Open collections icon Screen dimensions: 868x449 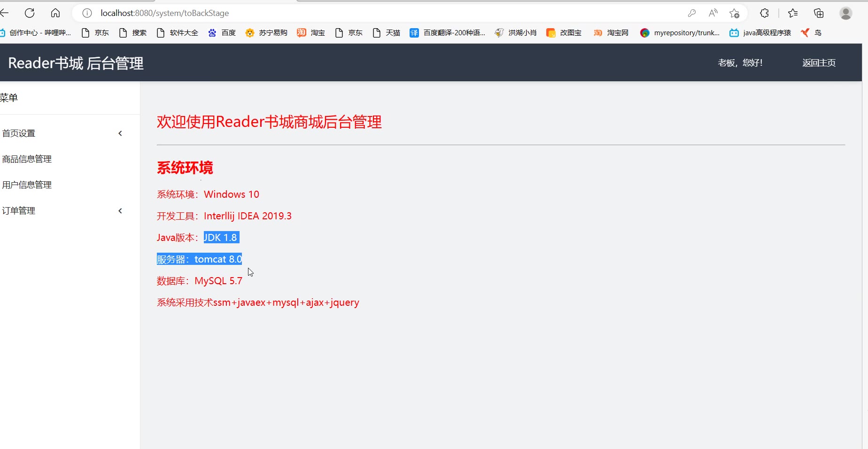pos(819,13)
